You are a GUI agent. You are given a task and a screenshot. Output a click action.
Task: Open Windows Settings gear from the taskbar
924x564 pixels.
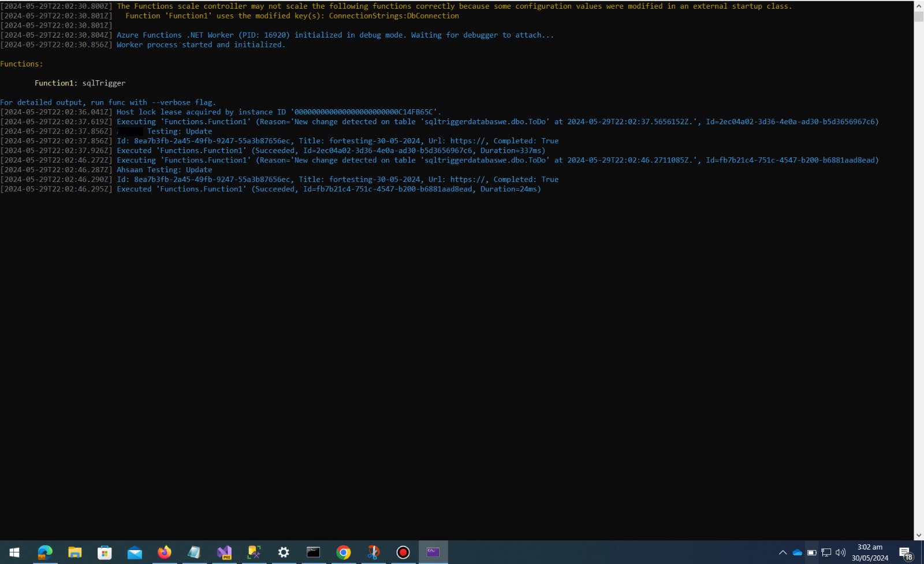click(x=283, y=552)
